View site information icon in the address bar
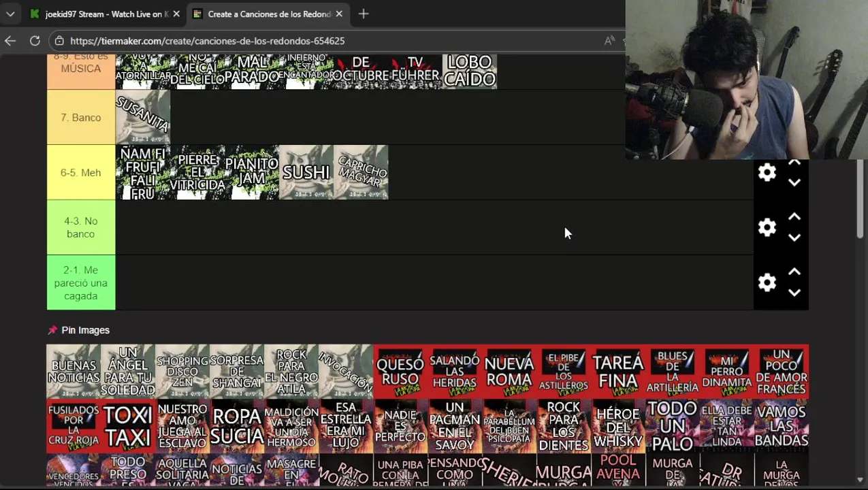868x490 pixels. (59, 41)
